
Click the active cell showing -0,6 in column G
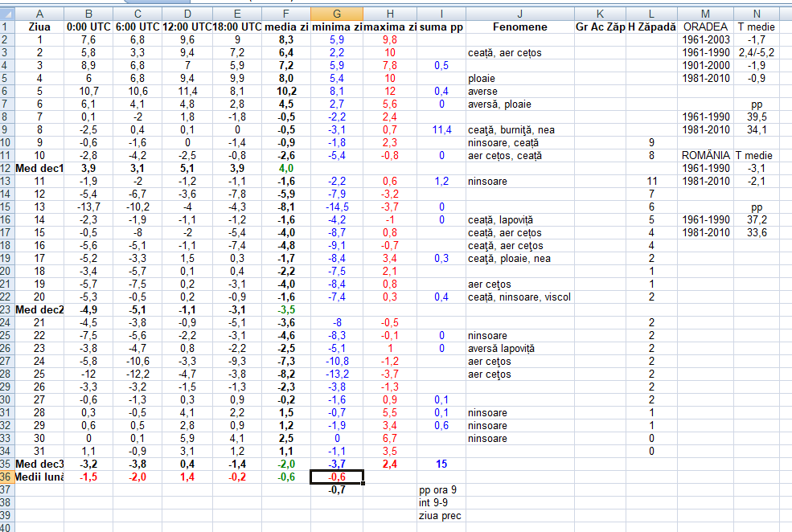337,477
